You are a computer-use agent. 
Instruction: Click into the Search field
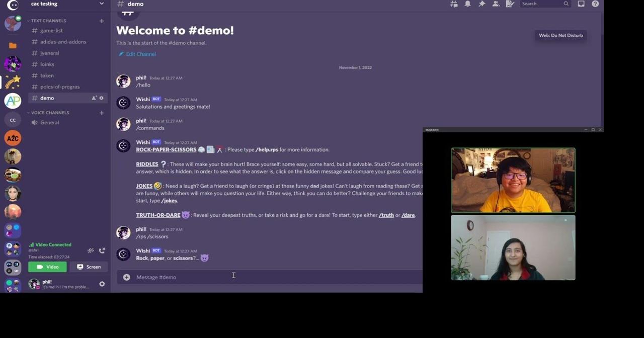[545, 4]
